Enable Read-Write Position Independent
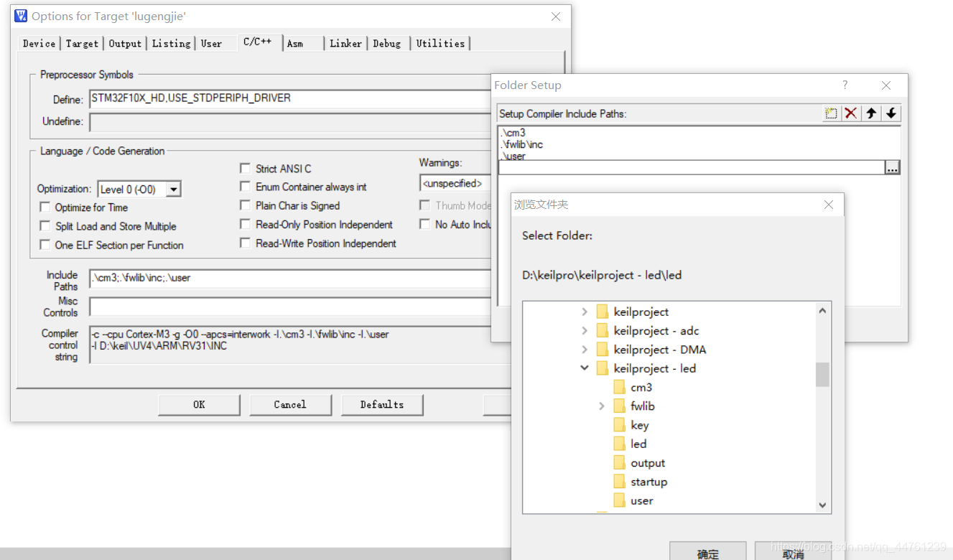This screenshot has width=953, height=560. (245, 243)
